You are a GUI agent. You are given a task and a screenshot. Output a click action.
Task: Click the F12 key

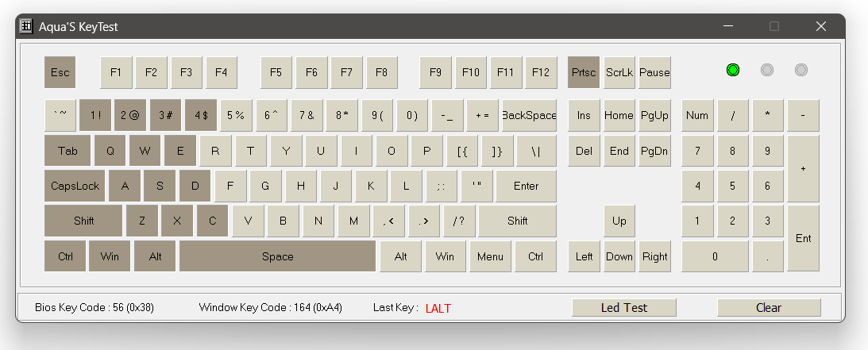[541, 72]
